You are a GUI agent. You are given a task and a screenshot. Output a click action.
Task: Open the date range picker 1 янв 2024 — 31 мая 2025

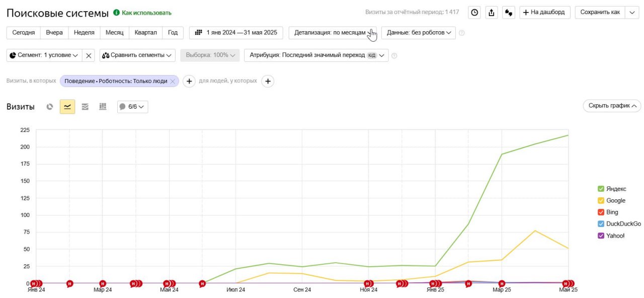[236, 32]
